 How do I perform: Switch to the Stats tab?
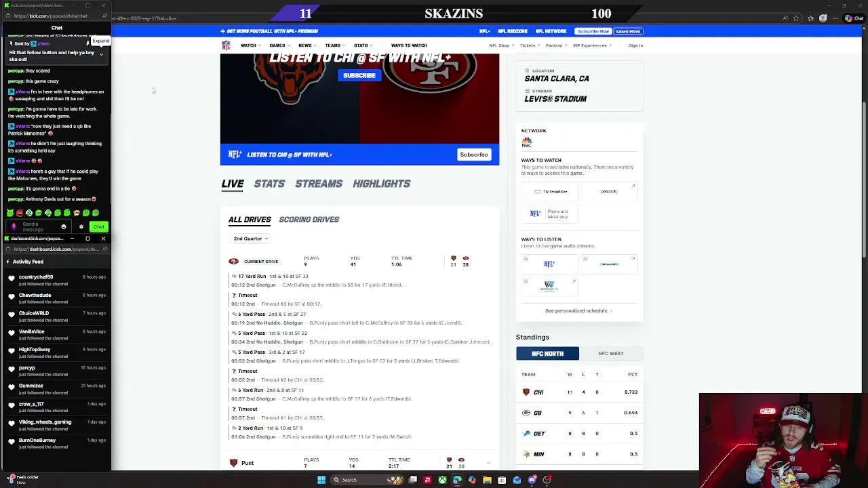pos(269,184)
